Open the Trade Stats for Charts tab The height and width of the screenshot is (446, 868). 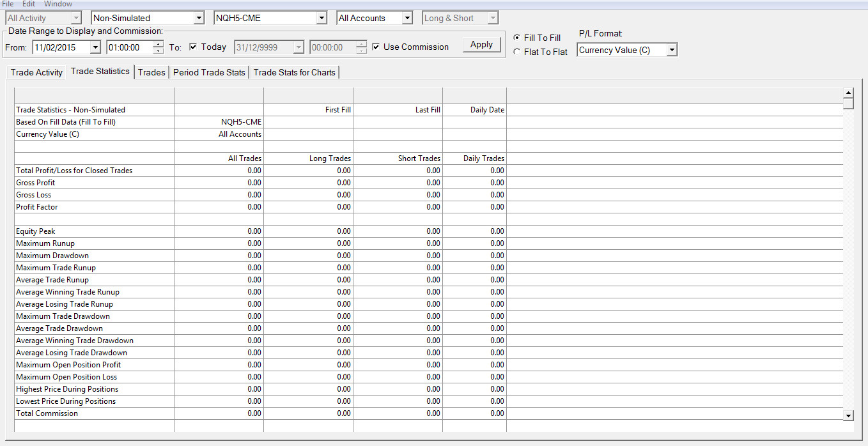(x=294, y=72)
